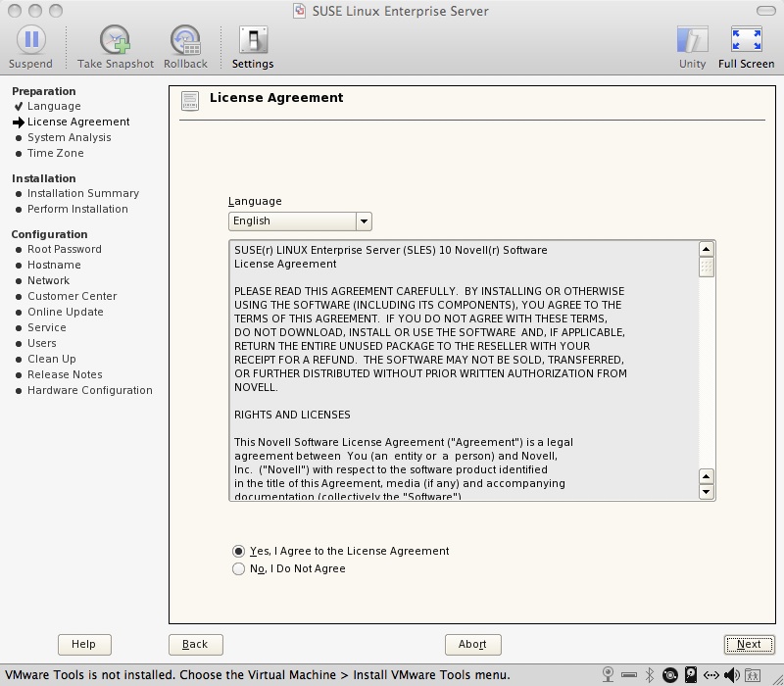The width and height of the screenshot is (784, 686).
Task: Click the webcam status icon
Action: coord(608,674)
